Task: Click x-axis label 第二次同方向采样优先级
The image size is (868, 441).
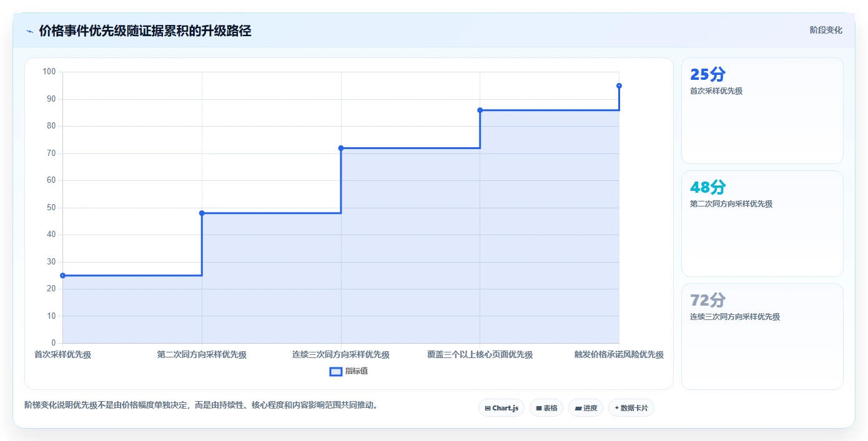Action: [x=202, y=355]
